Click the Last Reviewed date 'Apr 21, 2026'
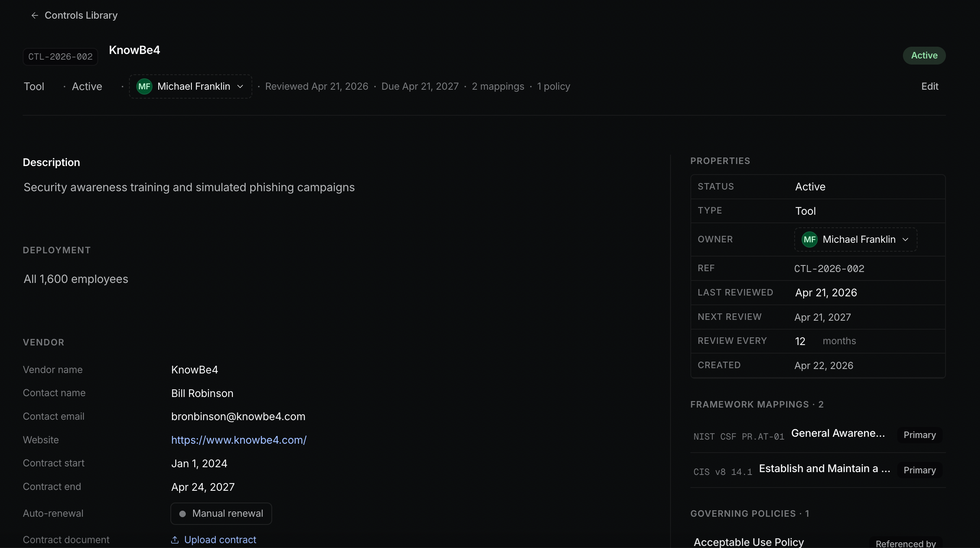 click(826, 293)
